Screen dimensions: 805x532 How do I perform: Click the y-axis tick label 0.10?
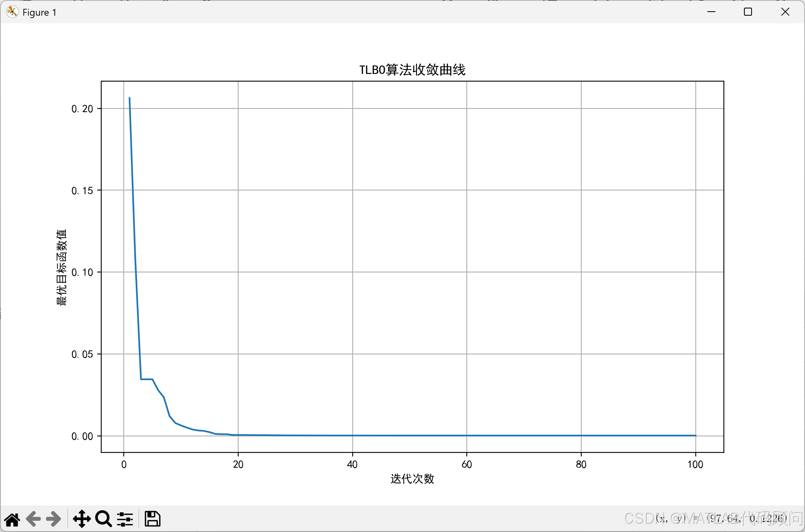click(x=82, y=272)
